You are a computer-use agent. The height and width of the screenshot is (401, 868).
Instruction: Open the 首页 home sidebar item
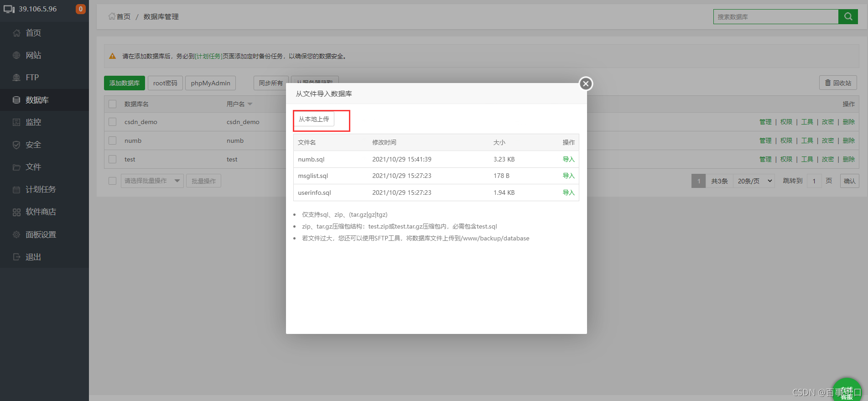44,33
